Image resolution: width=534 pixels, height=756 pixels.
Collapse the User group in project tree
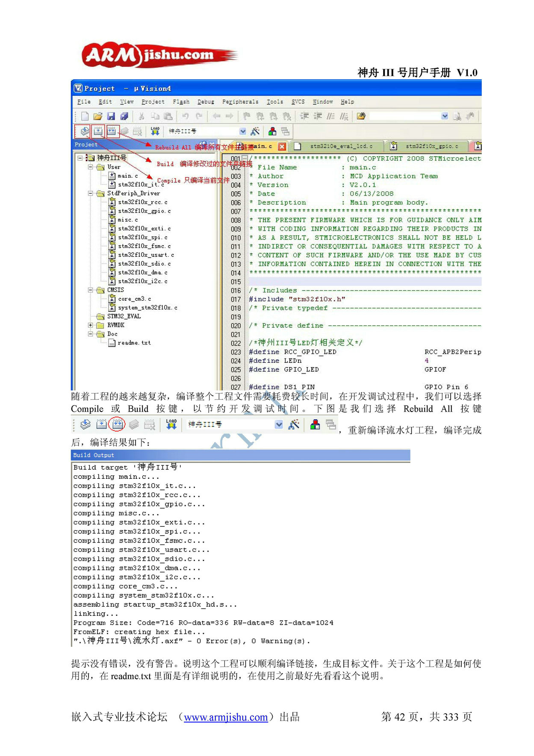click(91, 167)
